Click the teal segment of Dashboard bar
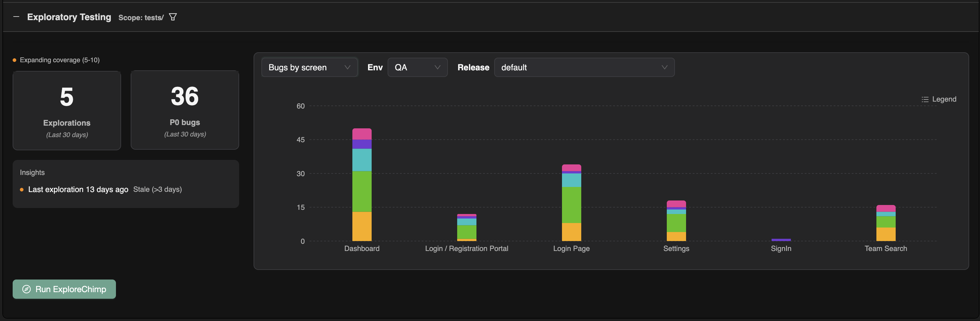 click(361, 160)
